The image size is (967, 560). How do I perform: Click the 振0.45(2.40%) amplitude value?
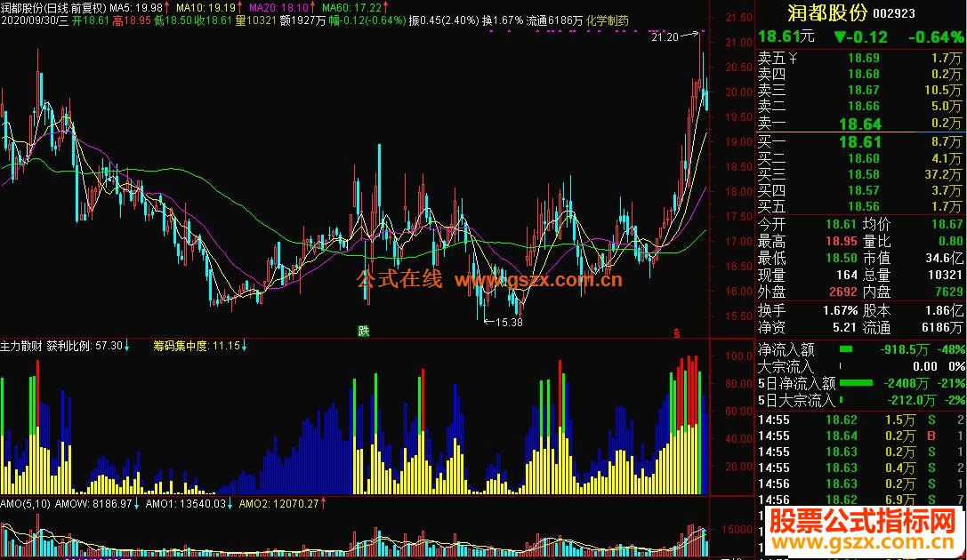tap(443, 20)
